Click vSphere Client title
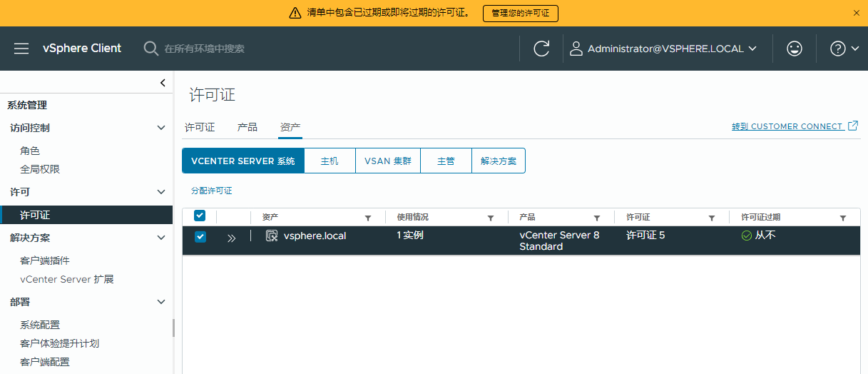The width and height of the screenshot is (868, 374). pos(82,49)
